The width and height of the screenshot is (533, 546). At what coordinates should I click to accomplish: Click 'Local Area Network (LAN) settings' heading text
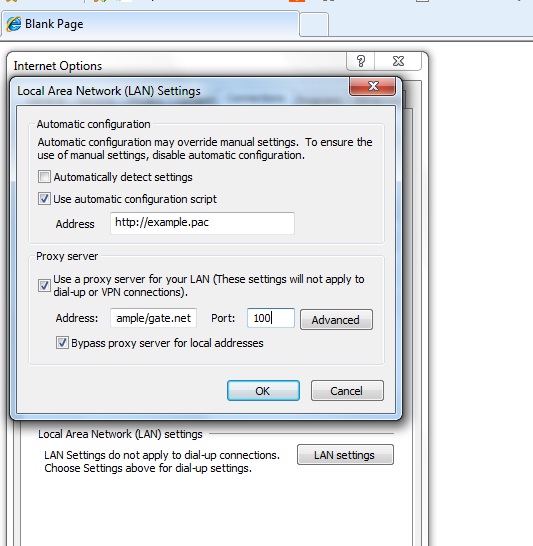[120, 434]
